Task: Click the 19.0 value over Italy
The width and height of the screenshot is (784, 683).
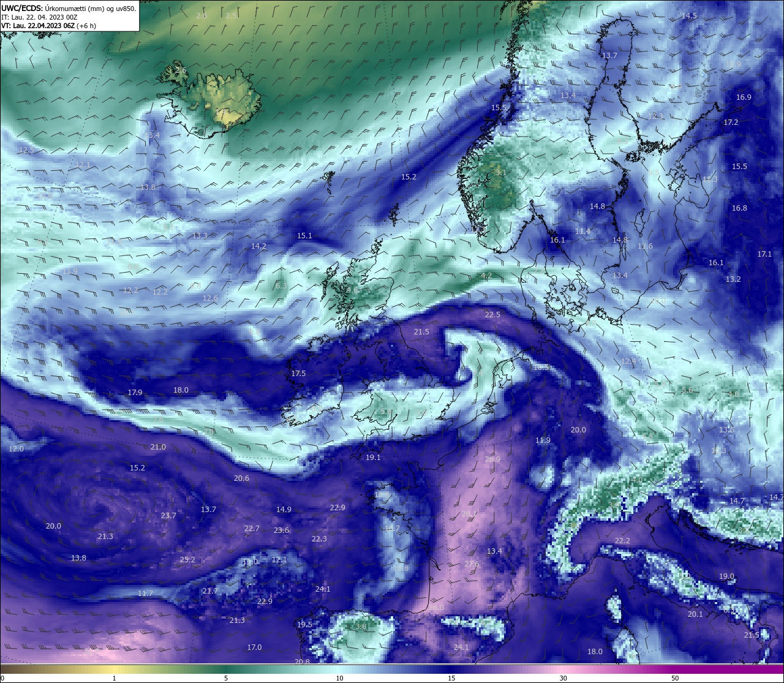Action: (x=726, y=576)
